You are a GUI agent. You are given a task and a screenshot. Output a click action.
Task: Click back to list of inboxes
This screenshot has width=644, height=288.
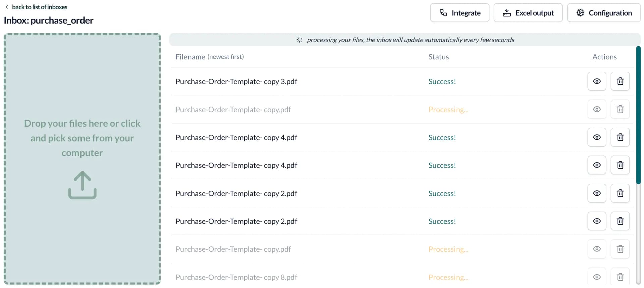click(x=39, y=7)
